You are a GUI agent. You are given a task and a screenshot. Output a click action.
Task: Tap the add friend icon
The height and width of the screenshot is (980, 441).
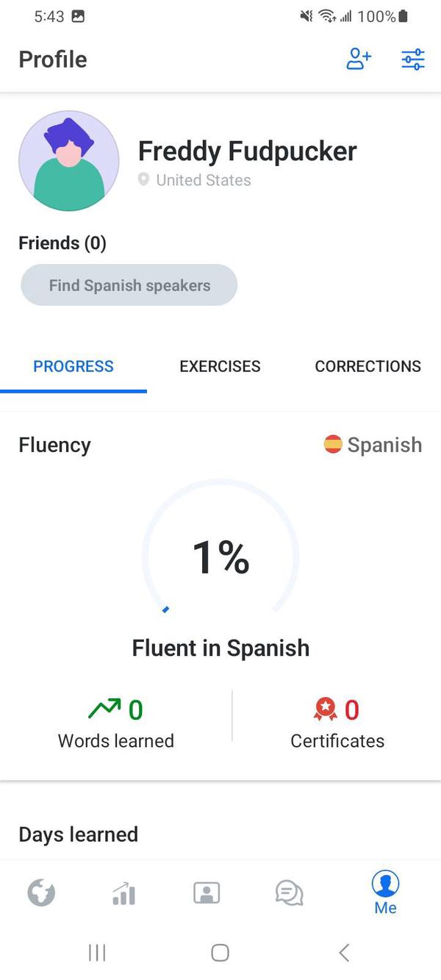(359, 60)
